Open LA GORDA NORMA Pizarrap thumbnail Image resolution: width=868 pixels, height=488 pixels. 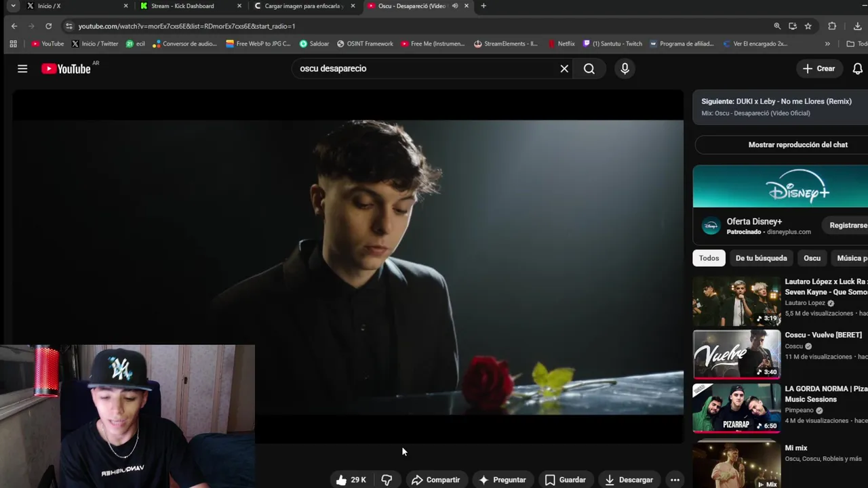(736, 408)
